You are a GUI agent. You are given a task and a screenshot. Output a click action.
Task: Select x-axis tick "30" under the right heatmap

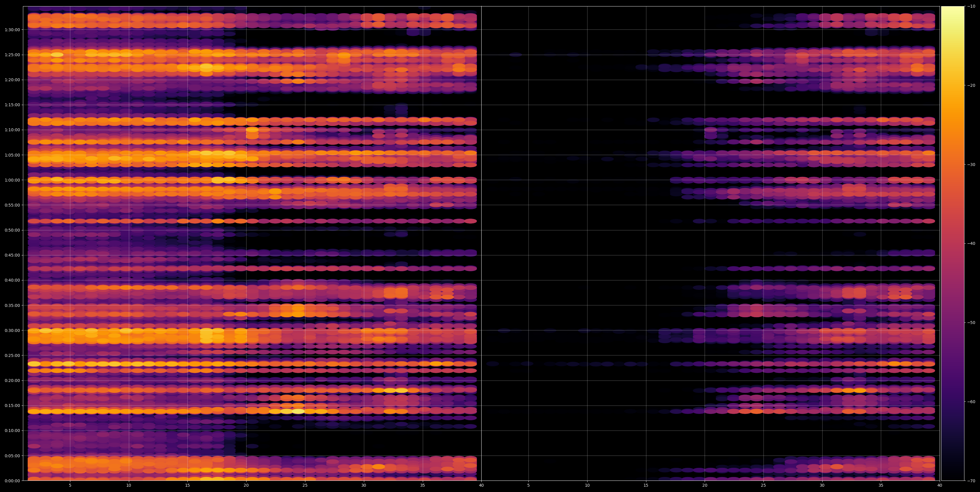pos(822,486)
